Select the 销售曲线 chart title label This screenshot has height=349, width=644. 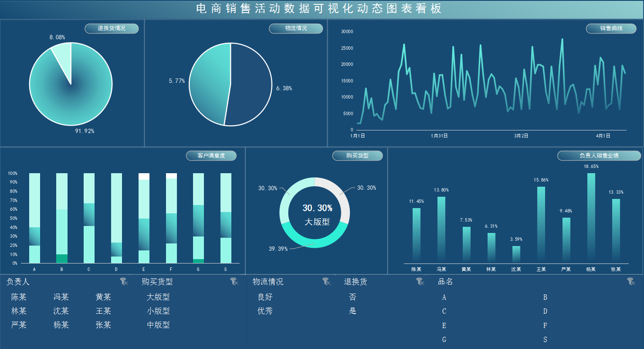pos(611,28)
